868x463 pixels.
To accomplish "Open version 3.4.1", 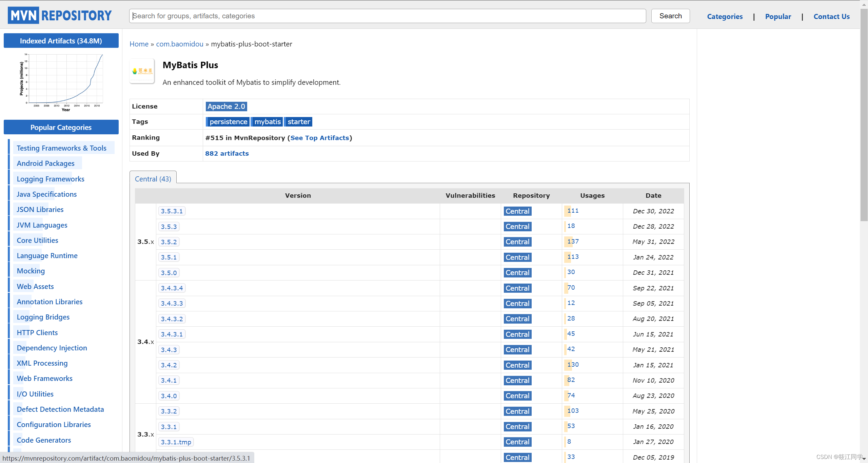I will pyautogui.click(x=169, y=380).
